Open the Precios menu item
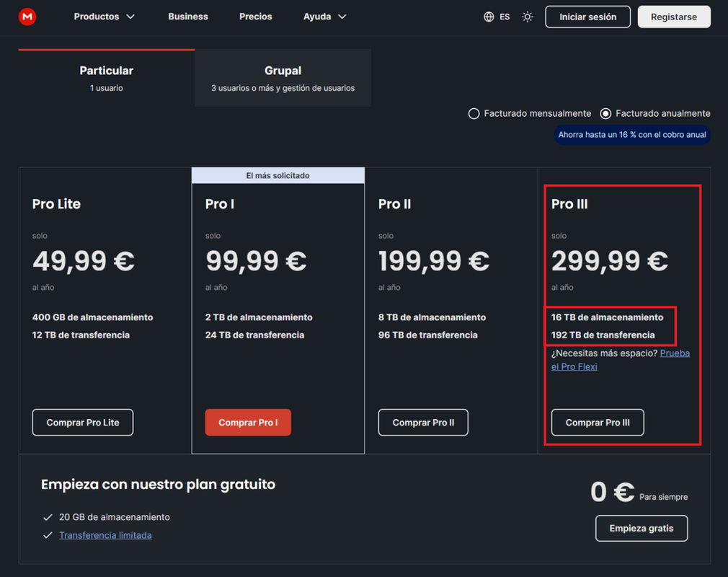Viewport: 728px width, 577px height. coord(256,17)
